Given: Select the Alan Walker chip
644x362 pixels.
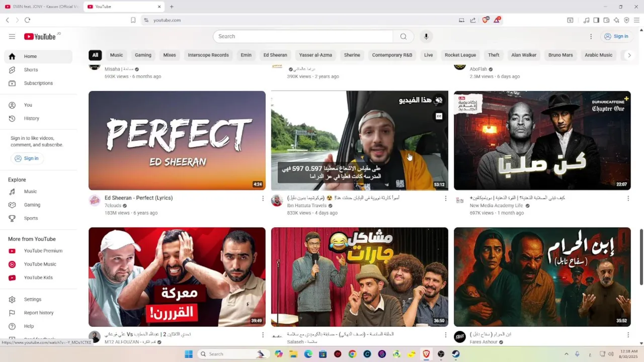Looking at the screenshot, I should click(x=524, y=55).
